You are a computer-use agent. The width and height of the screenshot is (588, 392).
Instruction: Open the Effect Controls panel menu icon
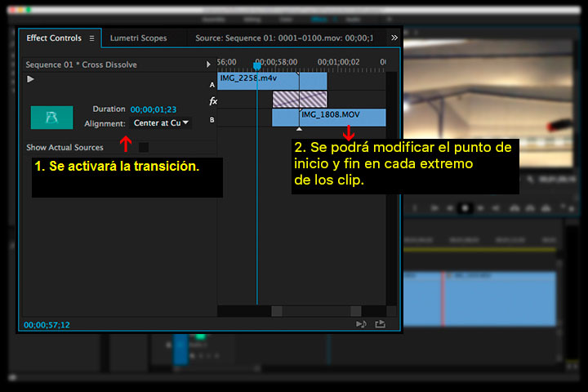pos(91,38)
